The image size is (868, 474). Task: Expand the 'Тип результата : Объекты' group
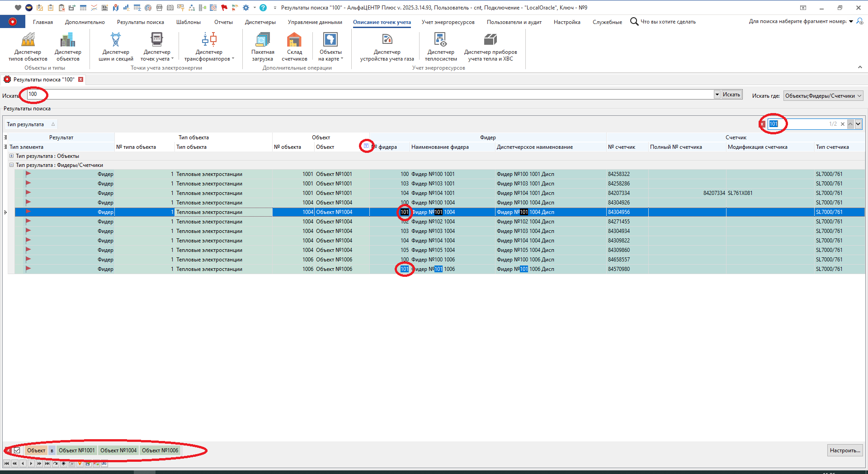12,156
